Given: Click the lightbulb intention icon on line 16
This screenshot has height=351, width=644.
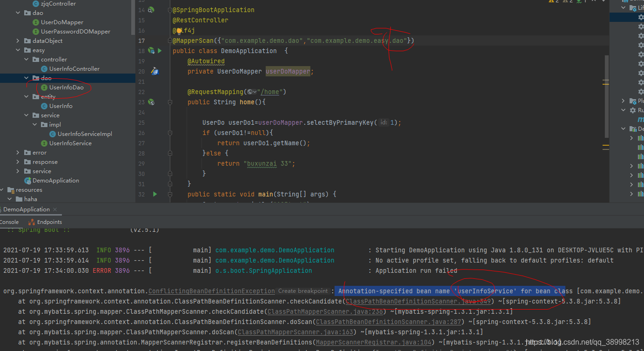Looking at the screenshot, I should click(x=179, y=30).
